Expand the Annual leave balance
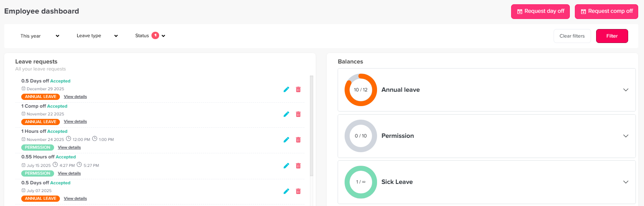644x206 pixels. tap(625, 90)
